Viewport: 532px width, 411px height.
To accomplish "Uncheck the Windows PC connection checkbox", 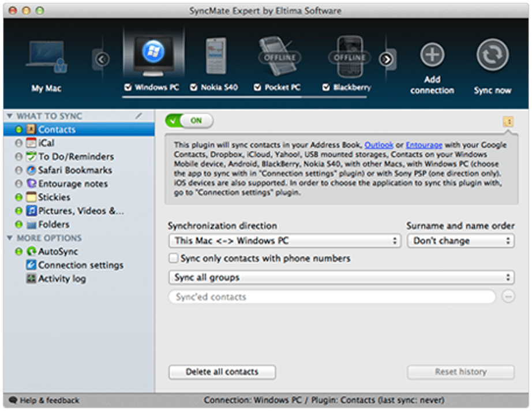I will pos(128,88).
